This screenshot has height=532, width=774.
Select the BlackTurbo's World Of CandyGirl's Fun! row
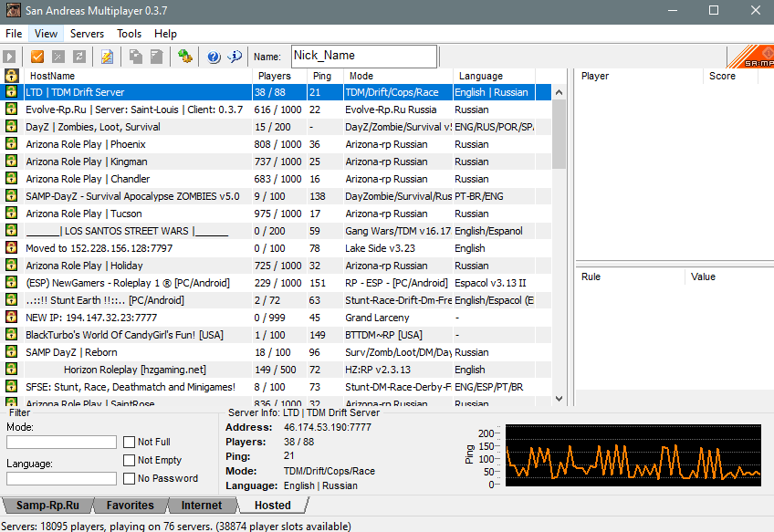click(277, 335)
